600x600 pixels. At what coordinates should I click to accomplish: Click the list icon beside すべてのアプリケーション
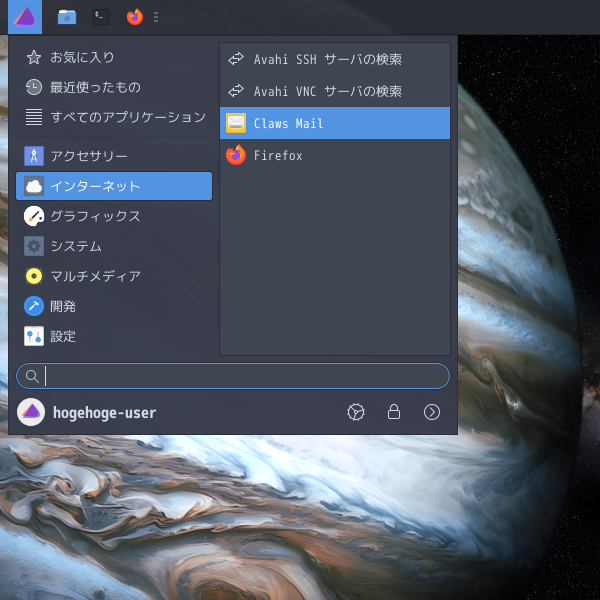pos(34,117)
